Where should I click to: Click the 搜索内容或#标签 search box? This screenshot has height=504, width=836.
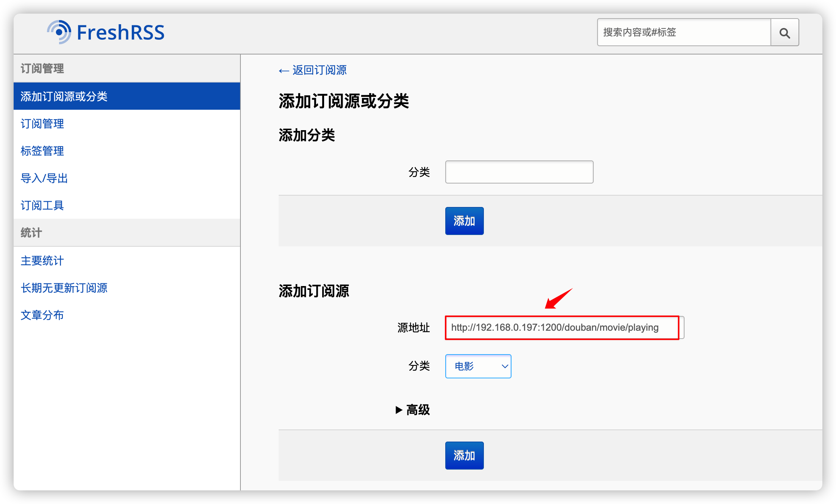(x=684, y=33)
